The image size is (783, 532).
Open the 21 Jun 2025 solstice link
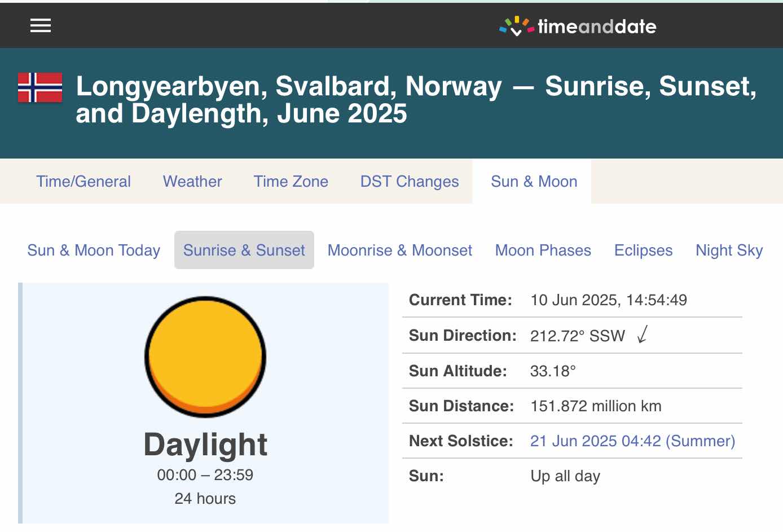pos(632,441)
